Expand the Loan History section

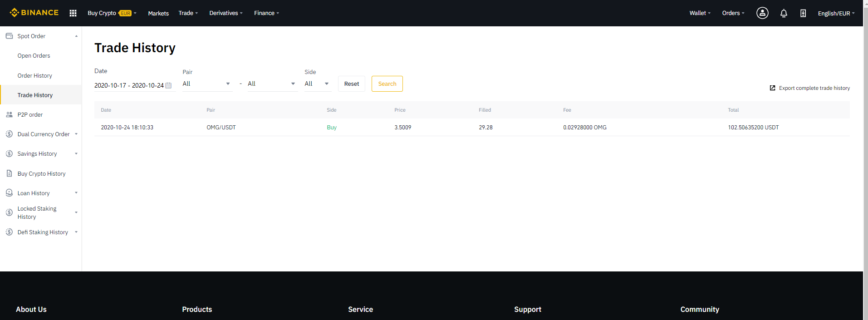pos(76,193)
